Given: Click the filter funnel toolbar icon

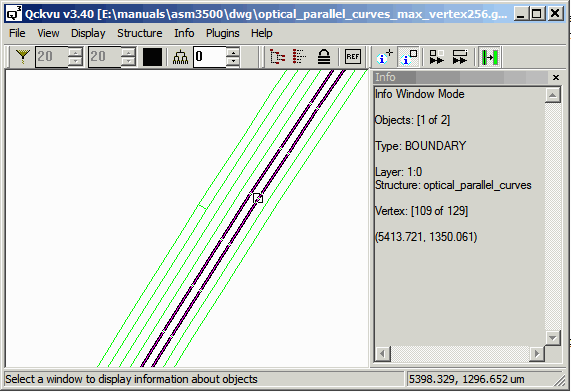Looking at the screenshot, I should tap(23, 57).
